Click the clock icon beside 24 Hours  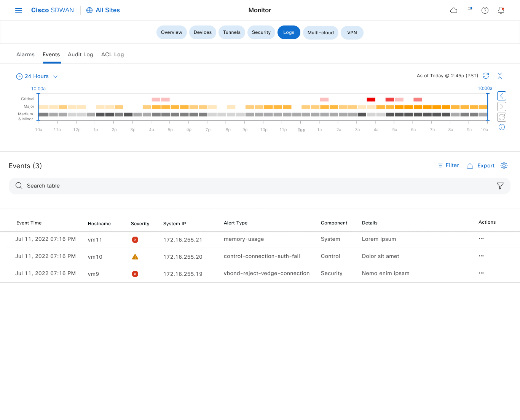[x=19, y=76]
